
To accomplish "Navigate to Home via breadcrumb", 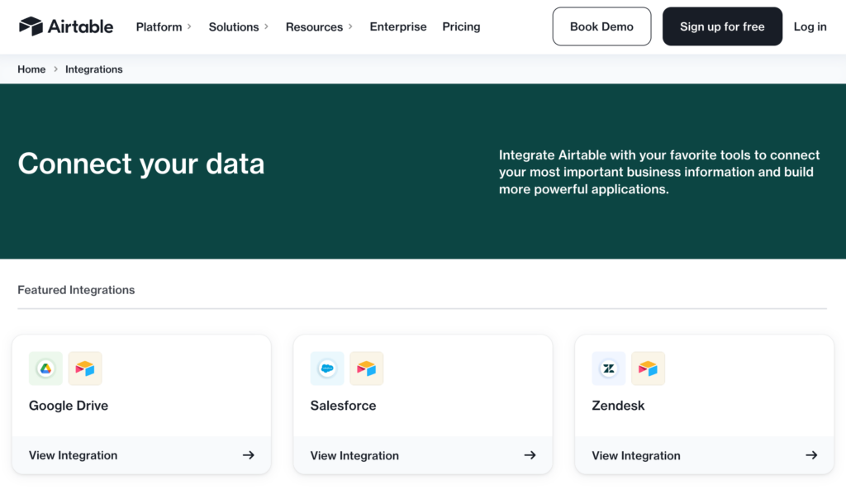I will coord(31,69).
